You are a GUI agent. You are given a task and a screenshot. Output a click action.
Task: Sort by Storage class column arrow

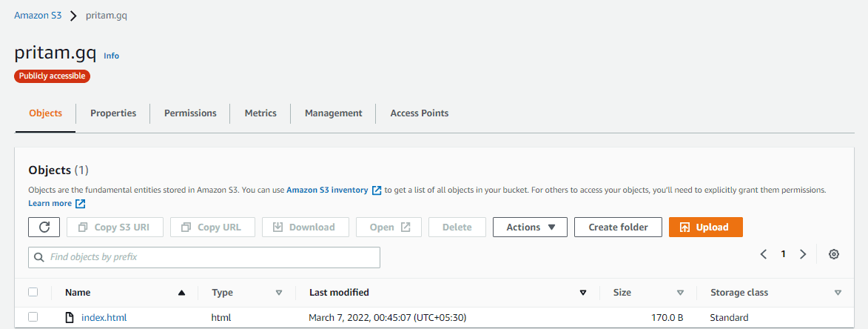tap(838, 293)
